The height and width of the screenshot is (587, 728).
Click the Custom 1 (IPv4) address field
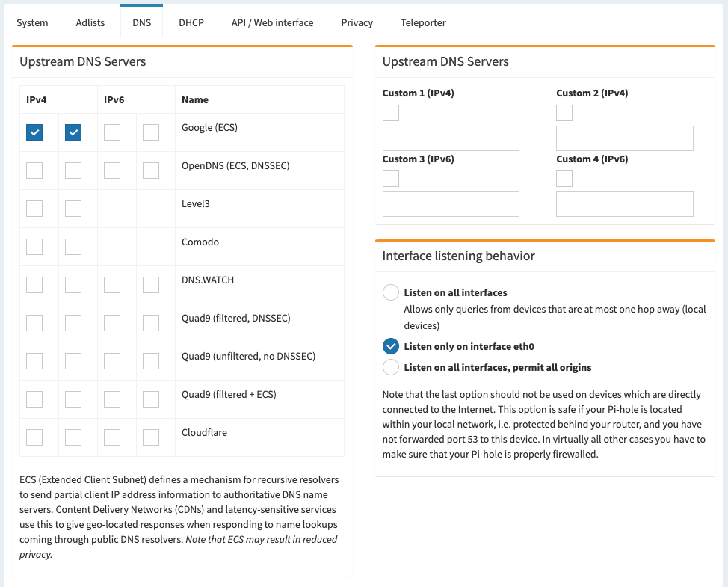click(451, 138)
